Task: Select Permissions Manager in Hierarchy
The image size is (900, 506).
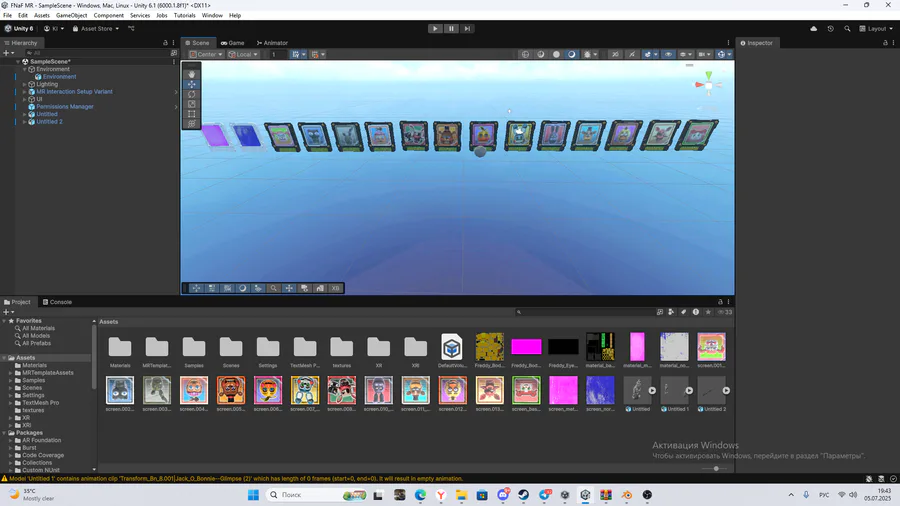Action: tap(65, 107)
